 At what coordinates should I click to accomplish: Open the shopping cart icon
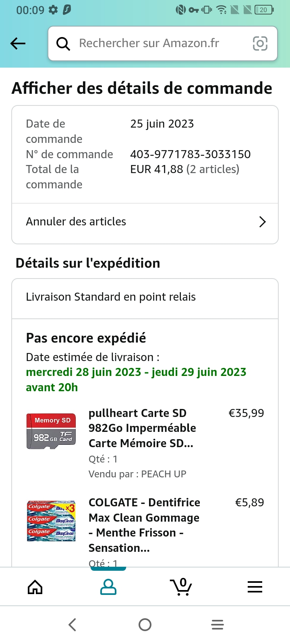click(x=181, y=587)
